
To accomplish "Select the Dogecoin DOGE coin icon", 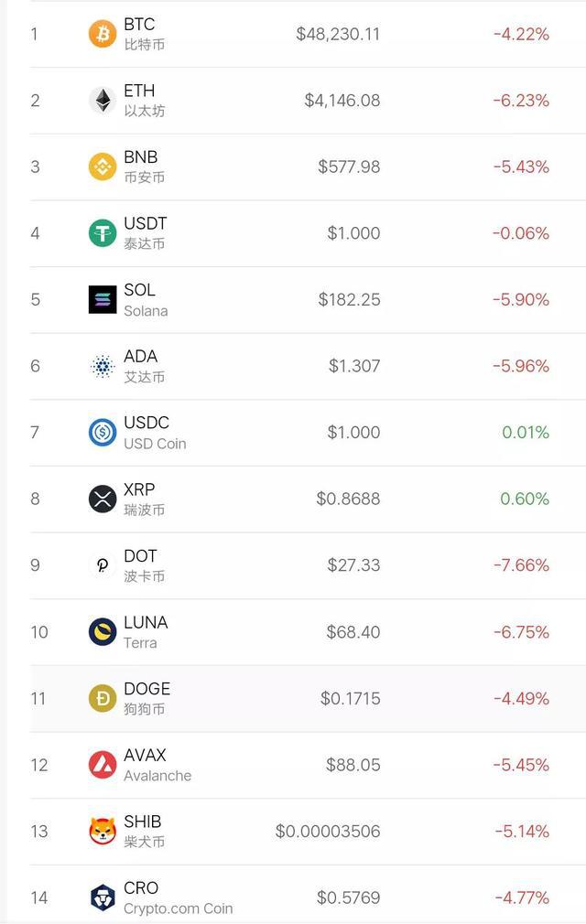I will 103,698.
